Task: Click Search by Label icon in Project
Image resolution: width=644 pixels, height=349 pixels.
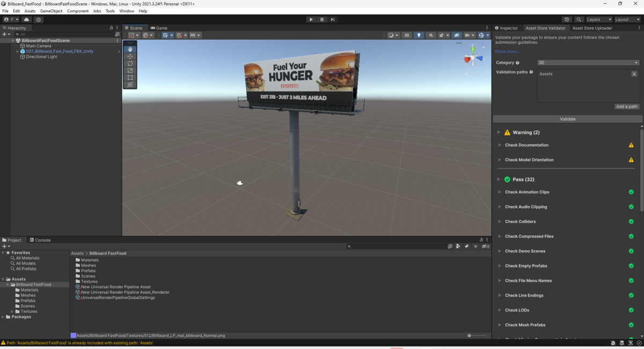Action: [x=467, y=246]
